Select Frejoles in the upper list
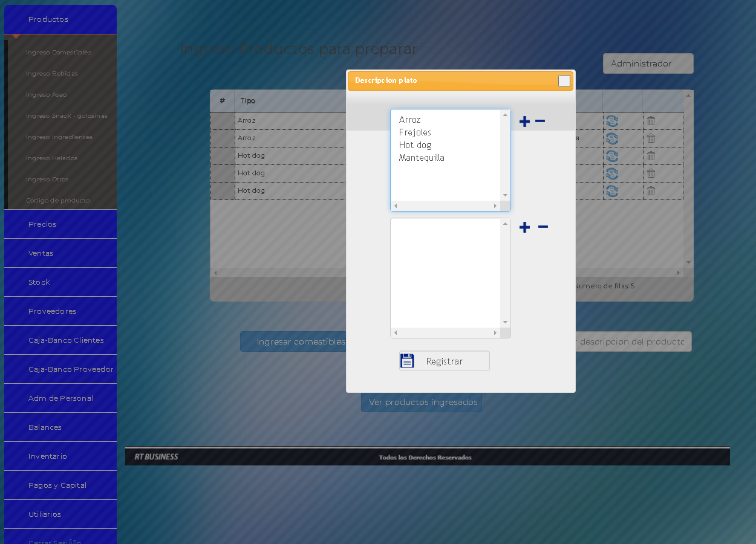Viewport: 756px width, 544px height. pos(415,132)
